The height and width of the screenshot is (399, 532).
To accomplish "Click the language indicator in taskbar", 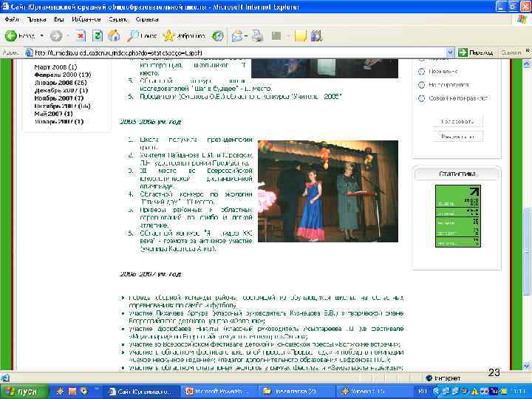I will 423,392.
